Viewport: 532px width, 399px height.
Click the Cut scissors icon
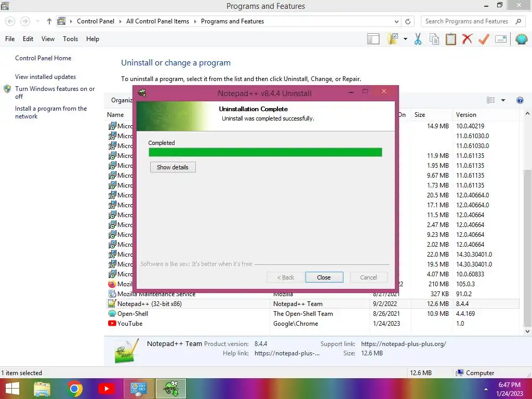[418, 39]
